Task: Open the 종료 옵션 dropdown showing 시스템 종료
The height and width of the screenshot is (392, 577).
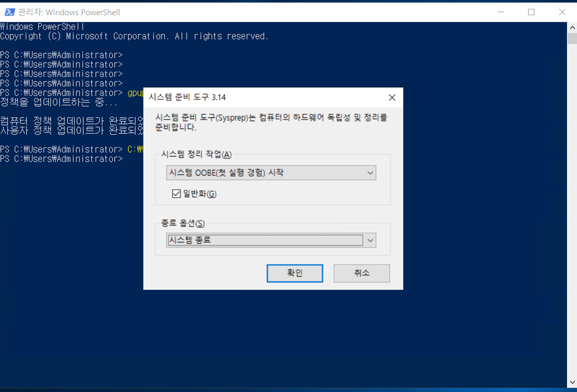Action: tap(271, 240)
